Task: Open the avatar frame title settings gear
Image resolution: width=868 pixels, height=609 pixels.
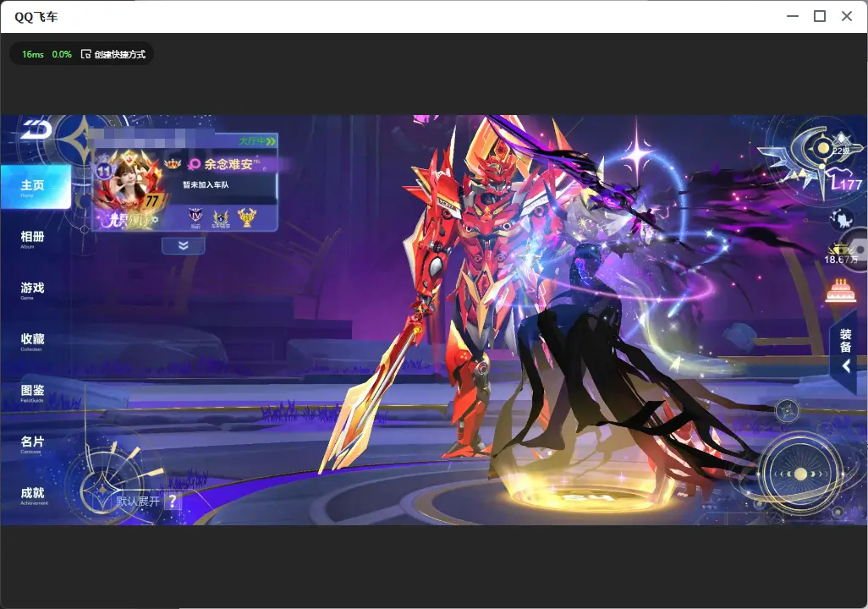Action: (x=156, y=221)
